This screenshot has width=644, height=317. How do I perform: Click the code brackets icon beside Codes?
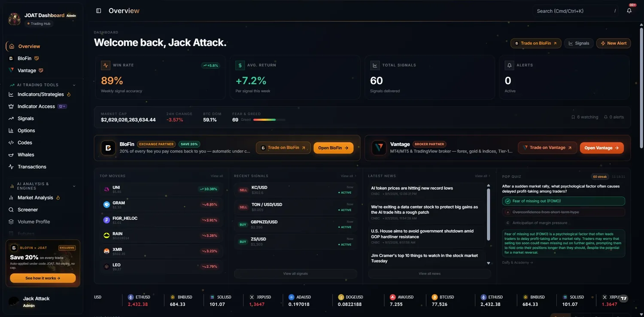(11, 143)
